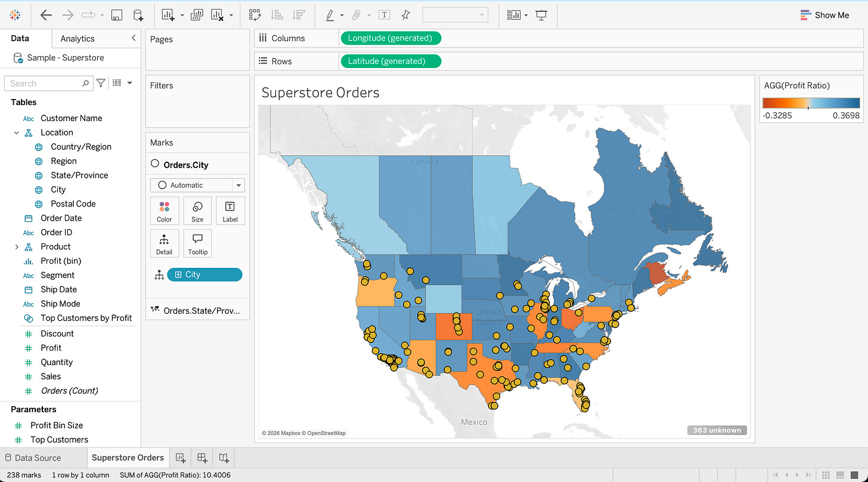Click the Highlight pen icon

330,16
